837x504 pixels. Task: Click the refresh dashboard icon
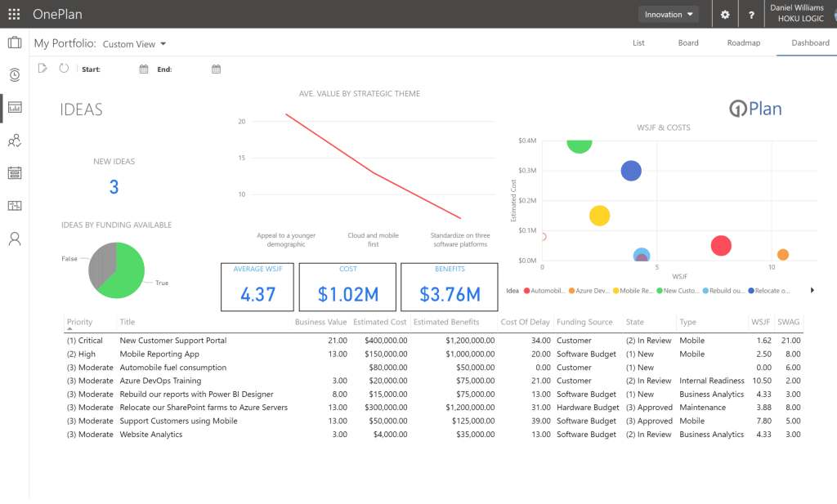click(x=64, y=69)
